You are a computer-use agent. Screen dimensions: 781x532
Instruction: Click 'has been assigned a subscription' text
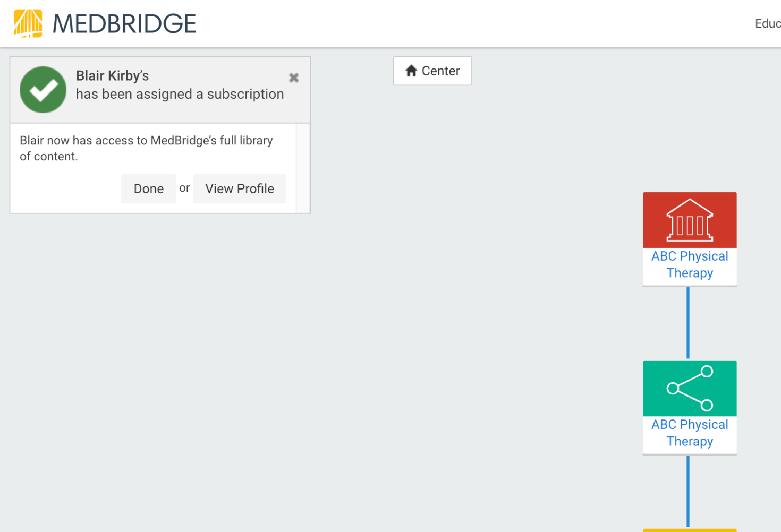(180, 94)
